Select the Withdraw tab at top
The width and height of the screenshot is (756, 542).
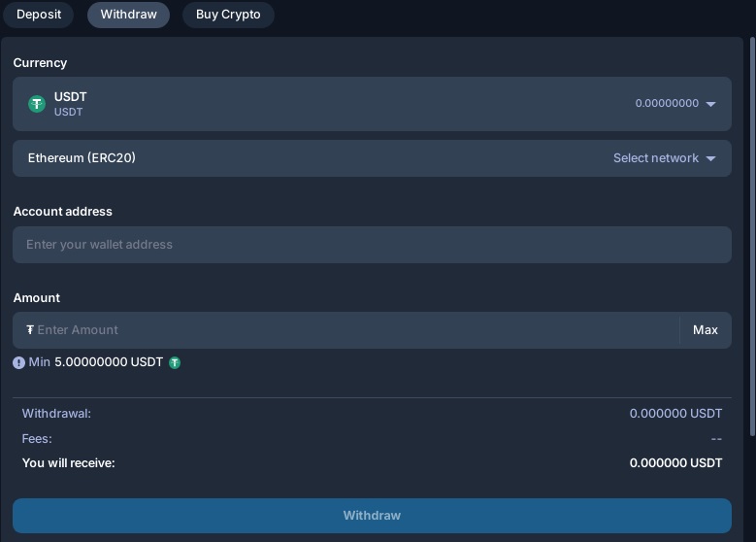128,15
